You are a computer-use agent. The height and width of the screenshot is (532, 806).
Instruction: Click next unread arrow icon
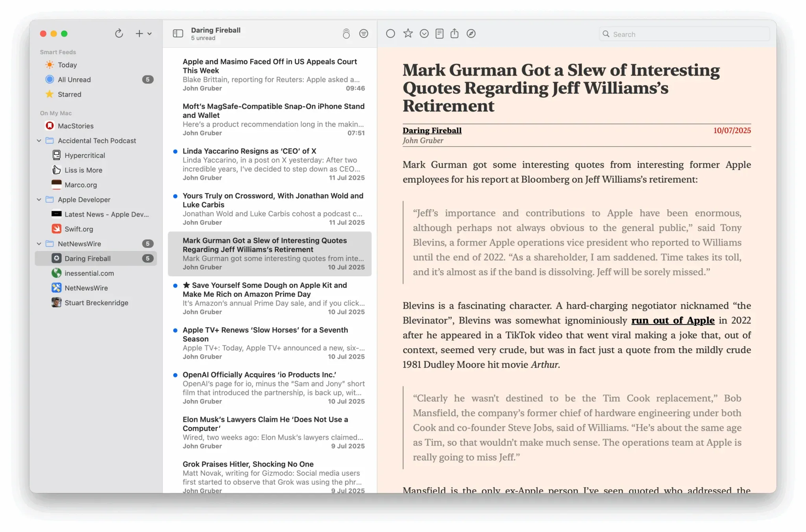424,34
